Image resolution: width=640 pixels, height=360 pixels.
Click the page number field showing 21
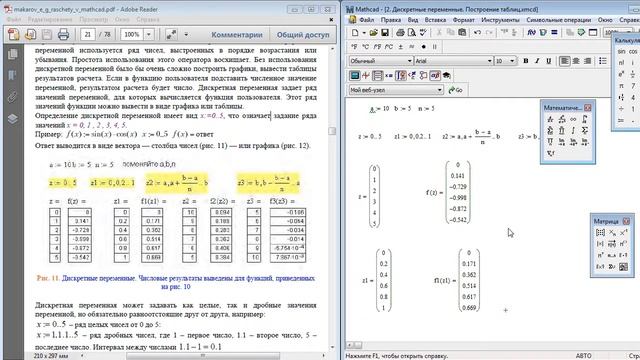click(88, 35)
